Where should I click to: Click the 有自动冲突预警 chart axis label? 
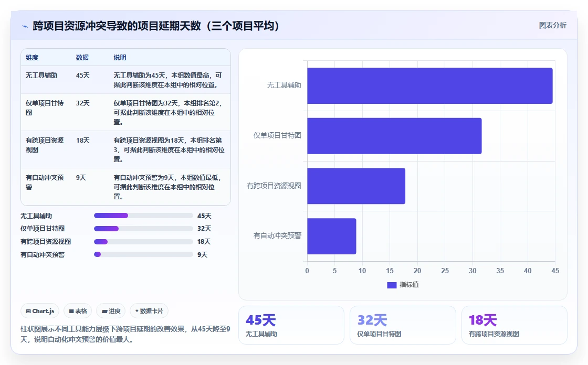277,235
